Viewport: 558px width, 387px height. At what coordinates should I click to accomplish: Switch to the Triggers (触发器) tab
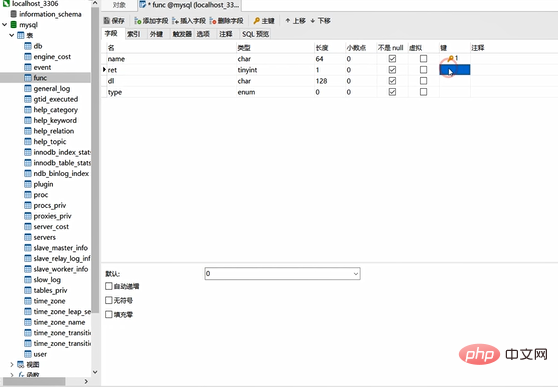(182, 34)
